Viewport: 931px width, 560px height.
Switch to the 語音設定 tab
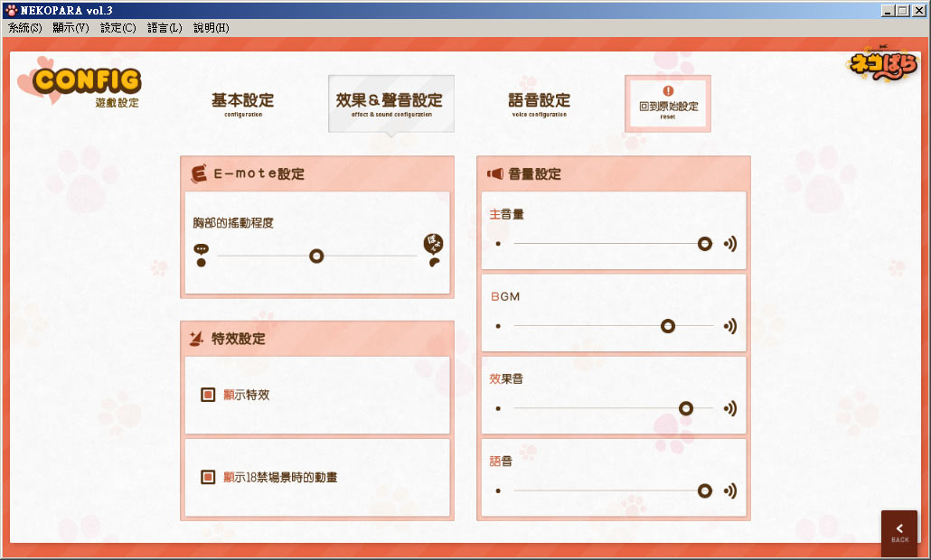coord(539,104)
